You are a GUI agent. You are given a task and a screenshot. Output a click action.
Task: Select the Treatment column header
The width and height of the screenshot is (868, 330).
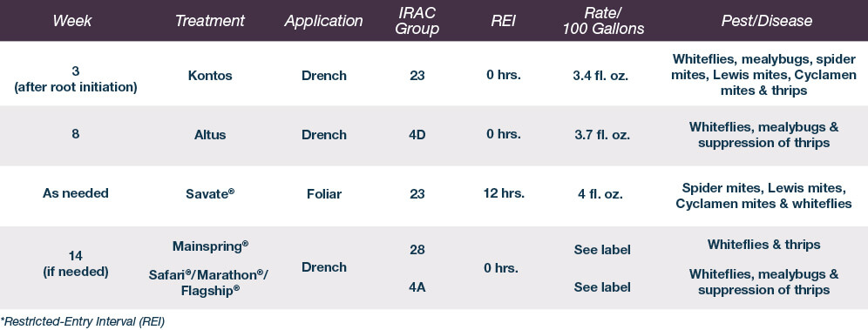[x=210, y=22]
